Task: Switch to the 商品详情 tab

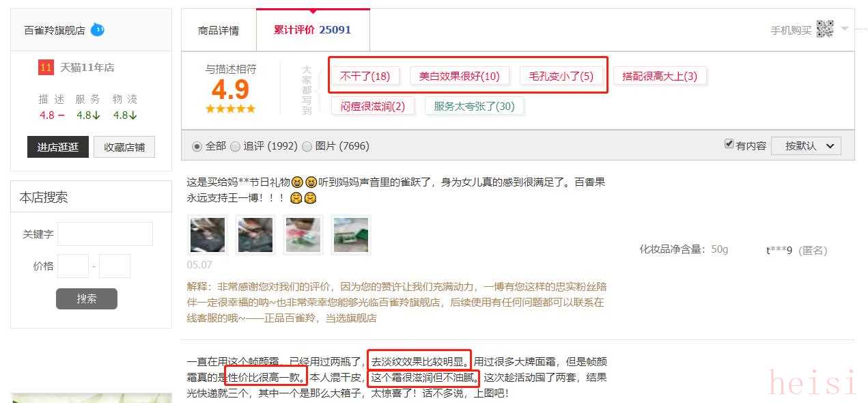Action: (219, 31)
